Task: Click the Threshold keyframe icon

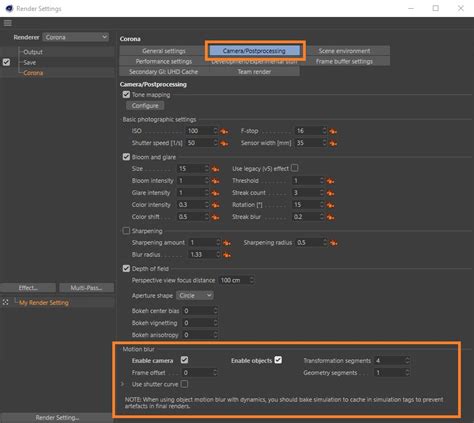Action: (x=330, y=181)
